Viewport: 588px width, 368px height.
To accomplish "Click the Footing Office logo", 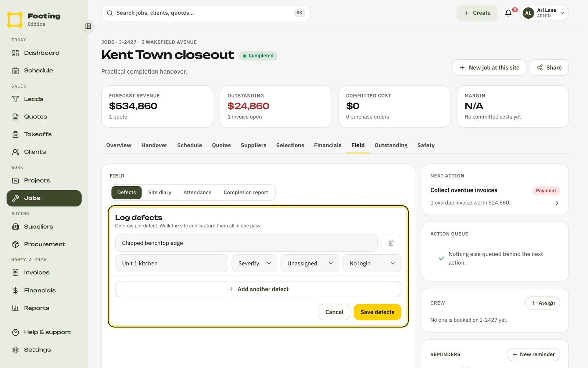I will 34,20.
